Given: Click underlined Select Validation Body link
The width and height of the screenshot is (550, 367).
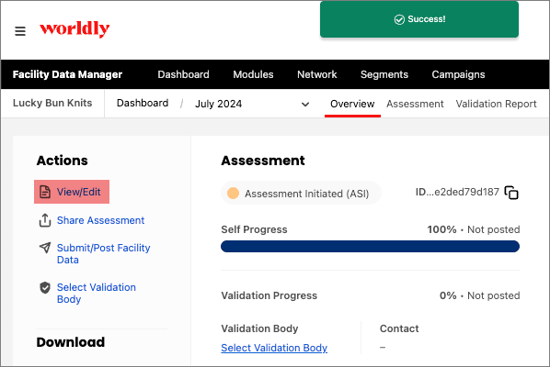Looking at the screenshot, I should tap(274, 348).
